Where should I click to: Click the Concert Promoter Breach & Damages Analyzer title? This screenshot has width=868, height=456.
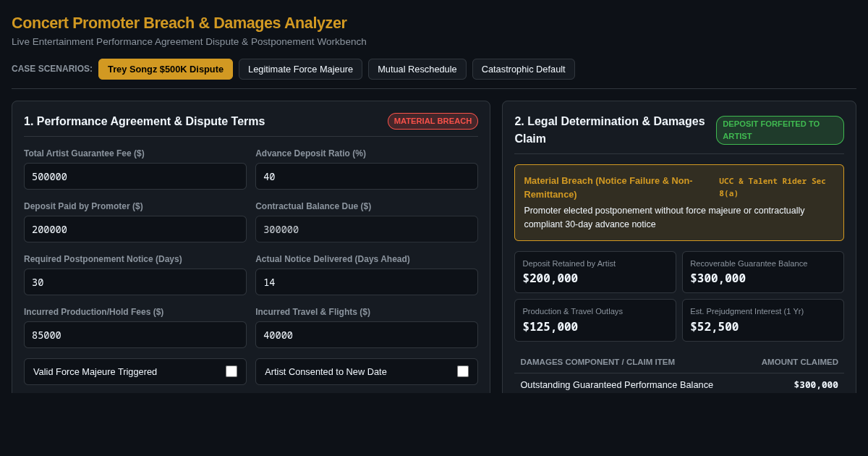179,23
